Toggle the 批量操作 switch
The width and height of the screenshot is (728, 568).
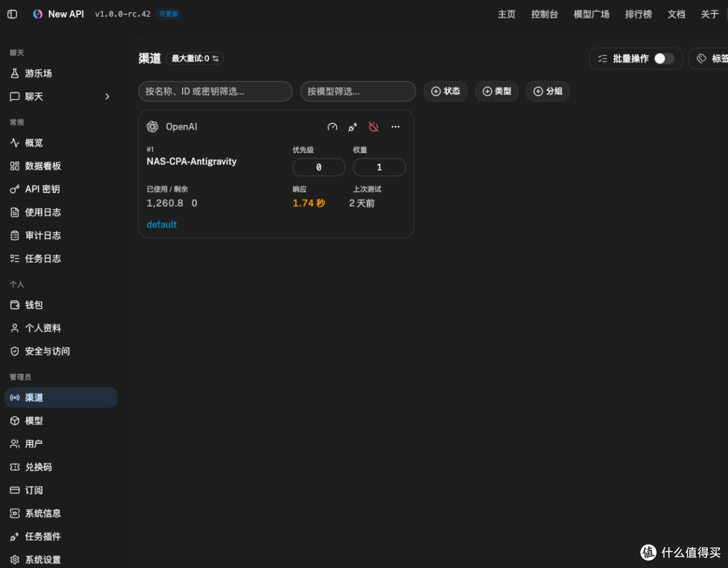[664, 59]
